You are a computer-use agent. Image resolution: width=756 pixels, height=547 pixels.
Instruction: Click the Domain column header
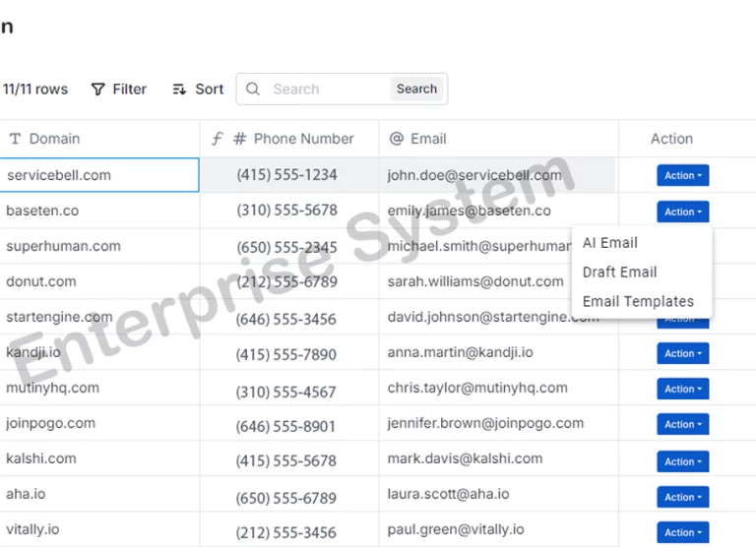(x=99, y=139)
